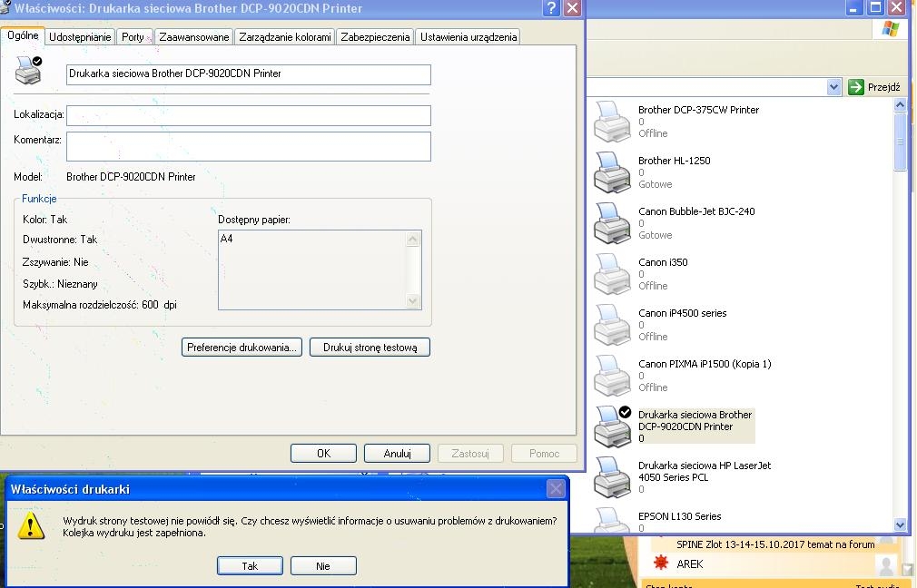Select A4 in the available paper list
The image size is (917, 588).
pos(227,239)
